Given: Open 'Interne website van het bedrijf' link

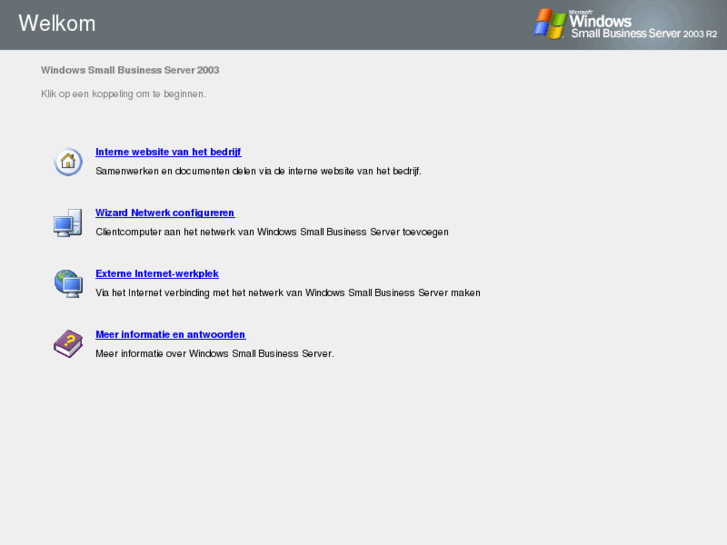Looking at the screenshot, I should click(168, 152).
